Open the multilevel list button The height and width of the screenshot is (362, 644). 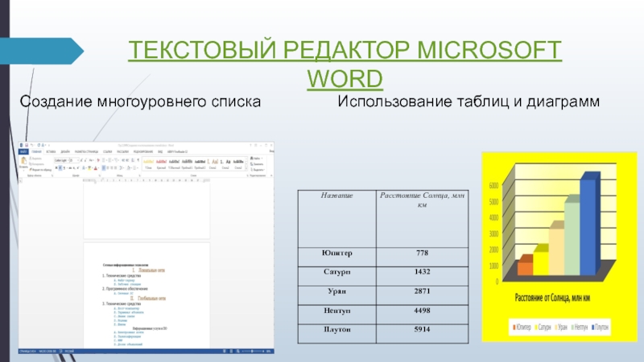click(x=116, y=160)
